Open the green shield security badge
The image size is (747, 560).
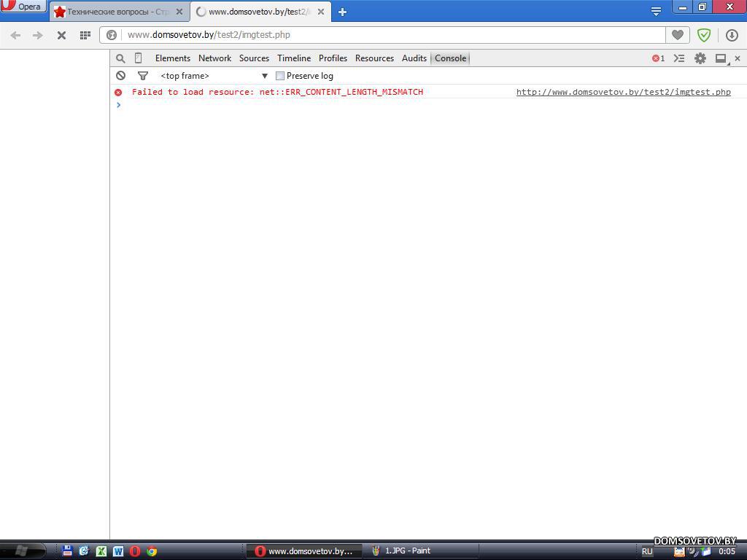(x=704, y=35)
